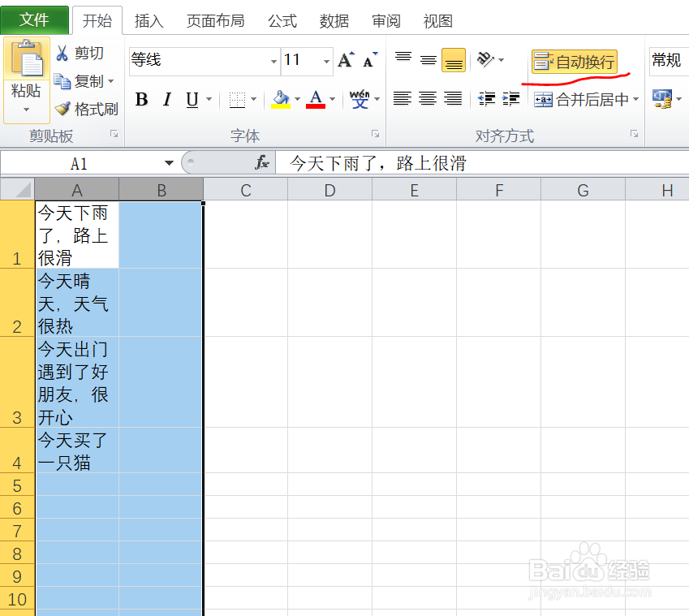Select the Italic formatting icon
The height and width of the screenshot is (616, 689).
167,99
